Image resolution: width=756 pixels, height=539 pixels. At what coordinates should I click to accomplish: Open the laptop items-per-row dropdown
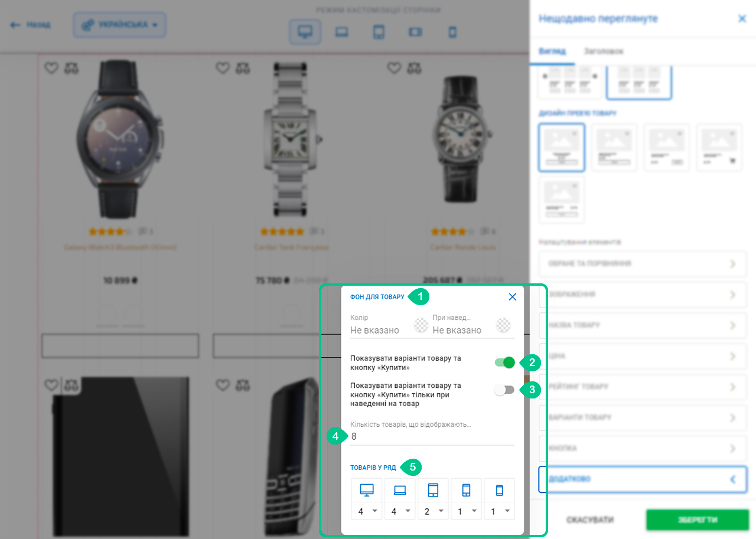tap(400, 512)
